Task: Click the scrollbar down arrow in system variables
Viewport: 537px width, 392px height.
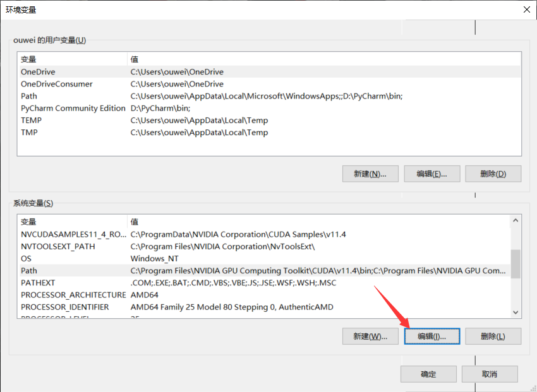Action: point(516,312)
